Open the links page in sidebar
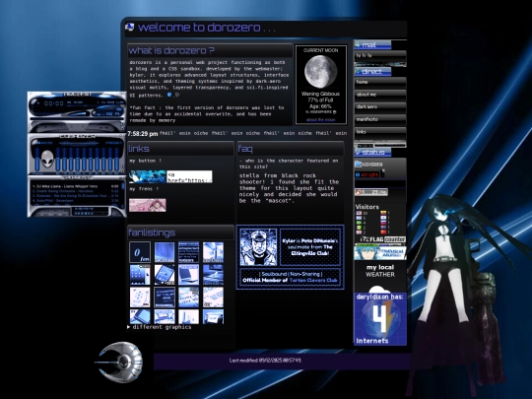532x399 pixels. pyautogui.click(x=380, y=132)
